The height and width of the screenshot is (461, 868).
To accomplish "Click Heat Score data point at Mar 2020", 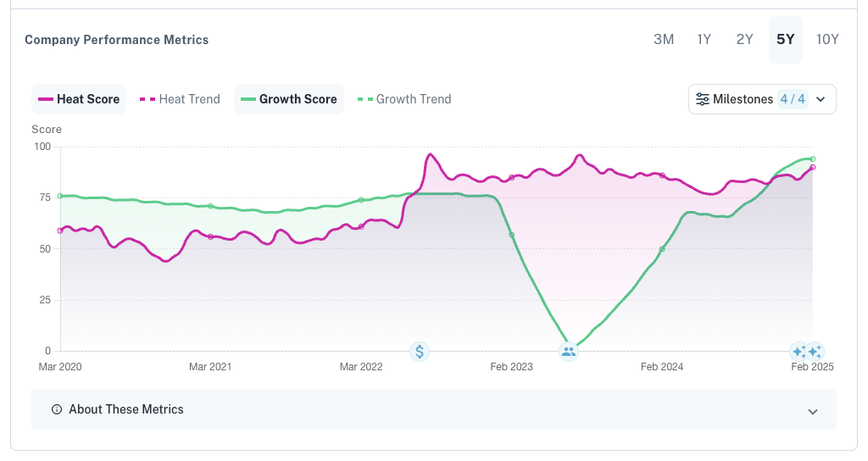I will [x=60, y=230].
